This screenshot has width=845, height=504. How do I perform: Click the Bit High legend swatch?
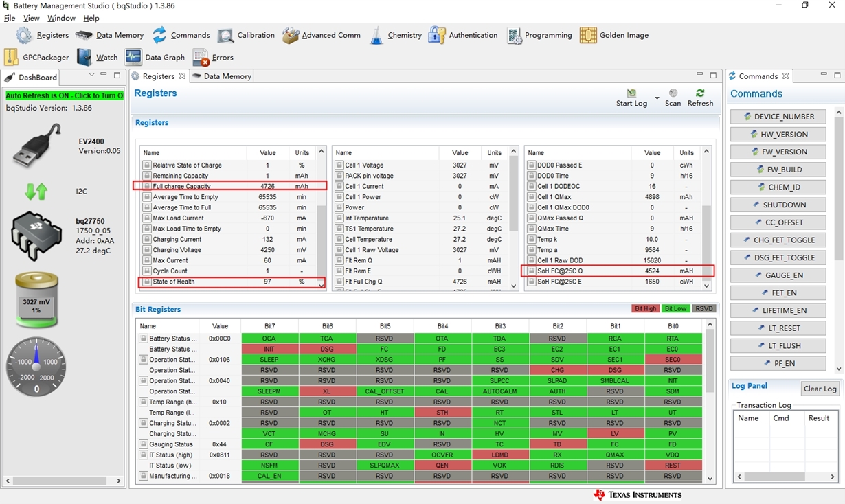[x=645, y=309]
